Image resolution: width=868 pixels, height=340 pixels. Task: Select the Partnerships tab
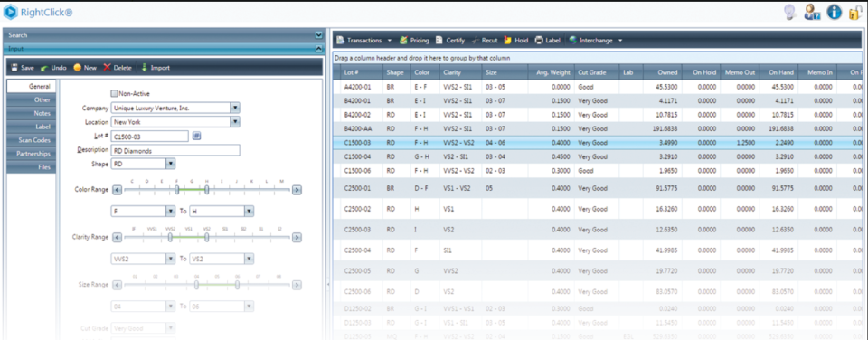(31, 154)
